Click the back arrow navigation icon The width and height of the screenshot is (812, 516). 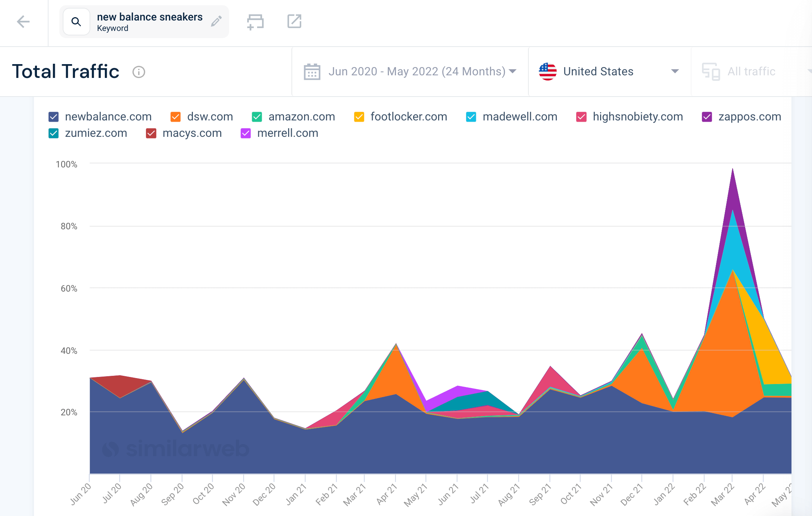click(x=23, y=21)
